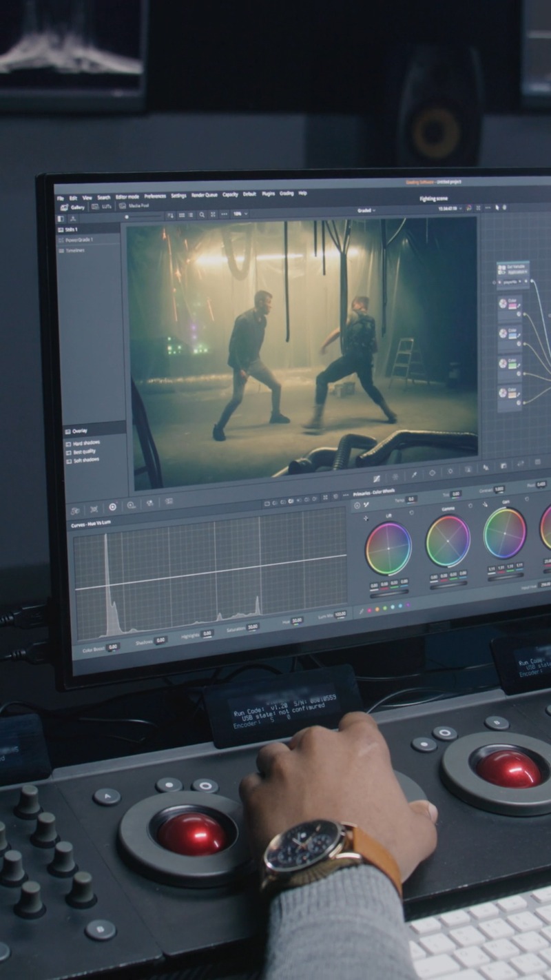Toggle the Hard shadows checkbox
551x980 pixels.
click(68, 443)
